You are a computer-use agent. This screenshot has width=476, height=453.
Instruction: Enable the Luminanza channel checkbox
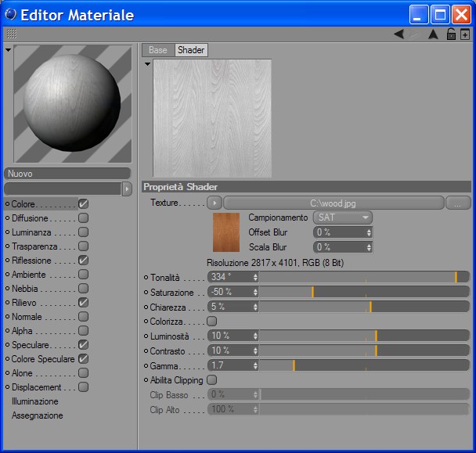(x=83, y=232)
